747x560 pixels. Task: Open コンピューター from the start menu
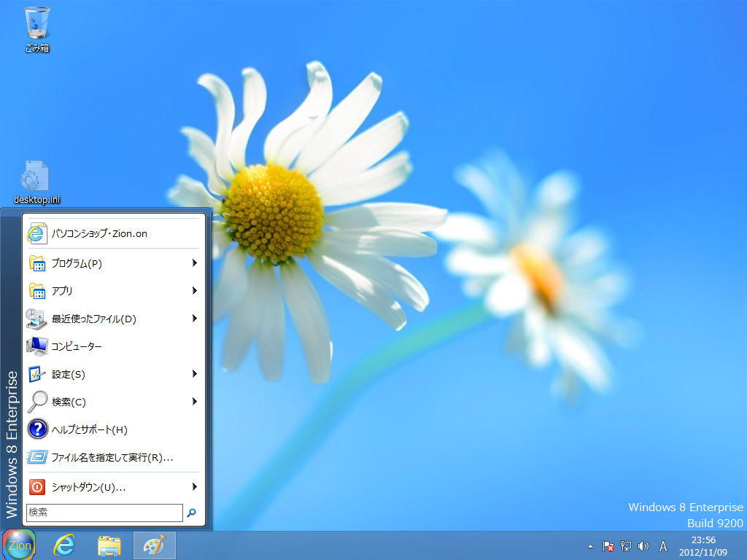point(77,346)
